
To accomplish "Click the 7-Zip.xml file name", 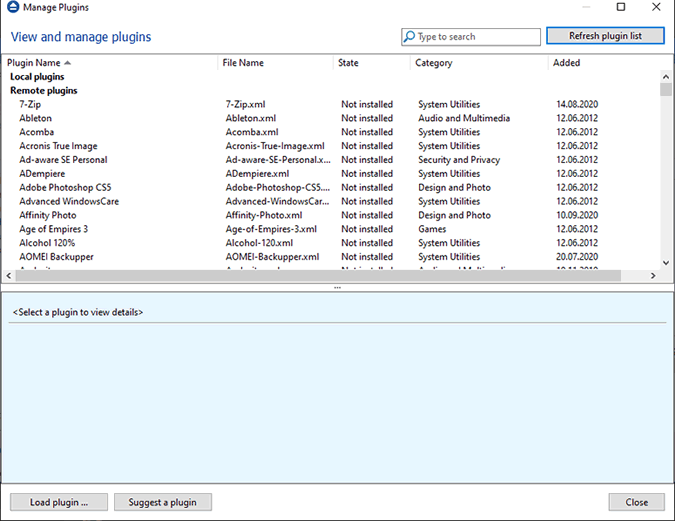I will 245,104.
